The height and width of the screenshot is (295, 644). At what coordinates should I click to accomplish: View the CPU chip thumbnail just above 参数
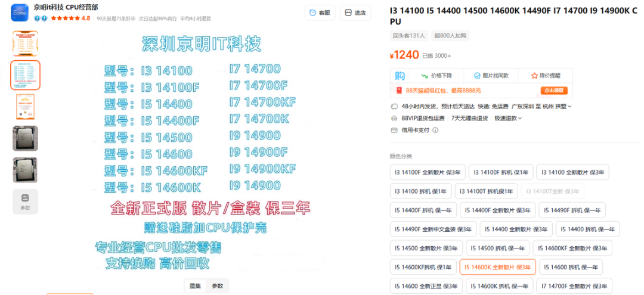[x=25, y=170]
